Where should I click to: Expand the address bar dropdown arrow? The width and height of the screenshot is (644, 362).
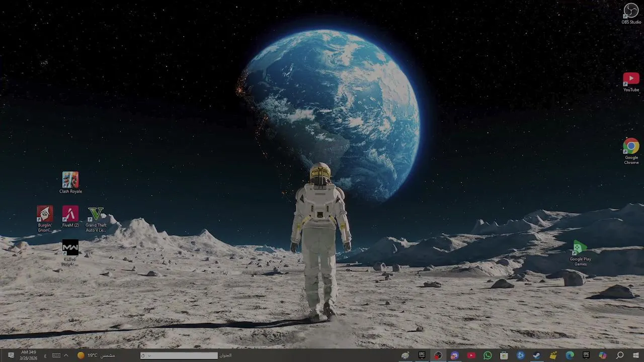tap(149, 355)
